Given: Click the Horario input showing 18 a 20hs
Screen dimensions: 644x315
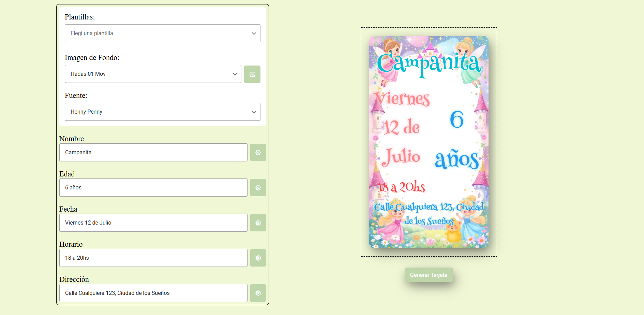Looking at the screenshot, I should coord(153,258).
